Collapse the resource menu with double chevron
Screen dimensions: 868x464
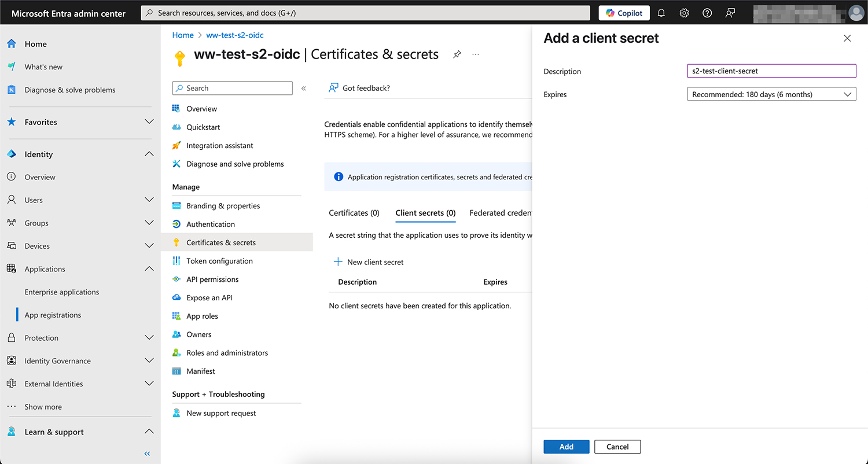coord(304,89)
